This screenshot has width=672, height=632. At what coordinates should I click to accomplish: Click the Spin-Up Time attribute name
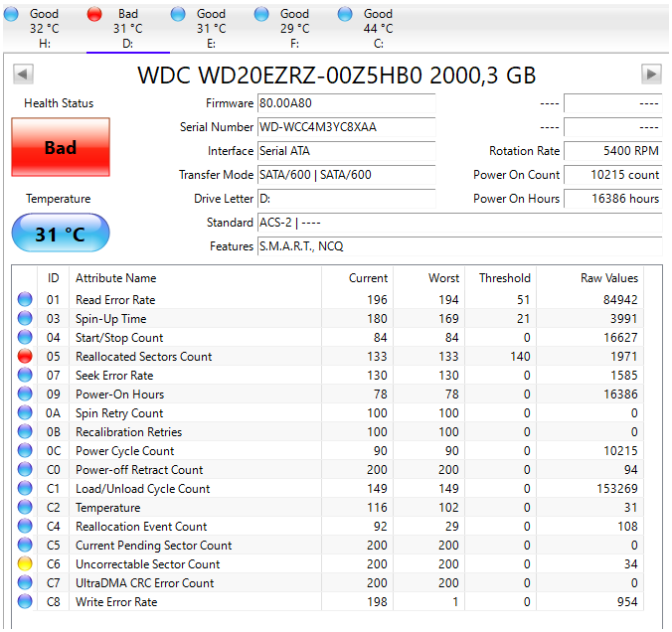click(110, 319)
